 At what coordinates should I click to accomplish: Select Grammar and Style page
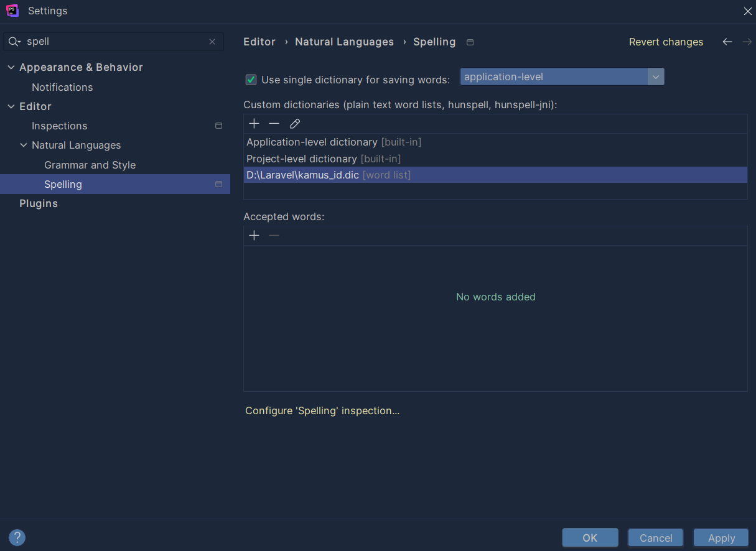coord(90,165)
